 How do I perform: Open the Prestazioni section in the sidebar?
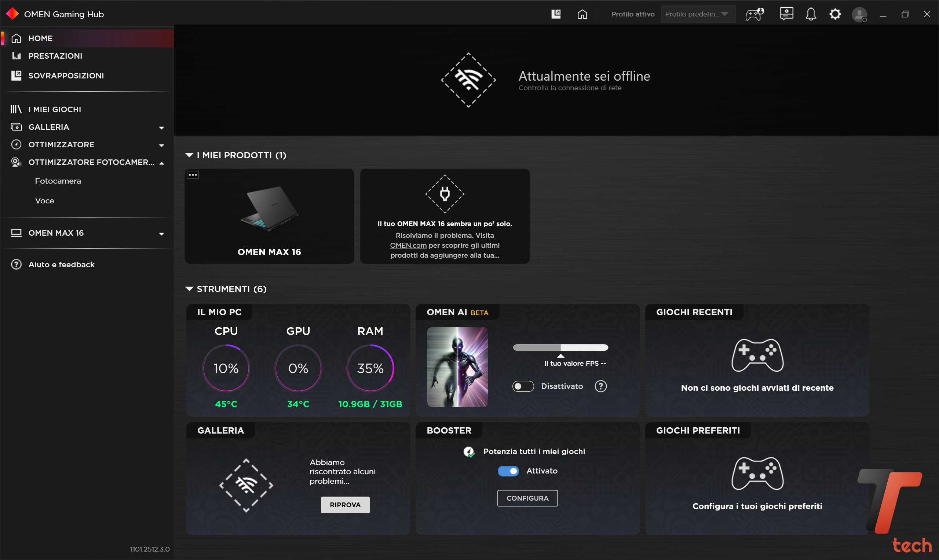[55, 55]
